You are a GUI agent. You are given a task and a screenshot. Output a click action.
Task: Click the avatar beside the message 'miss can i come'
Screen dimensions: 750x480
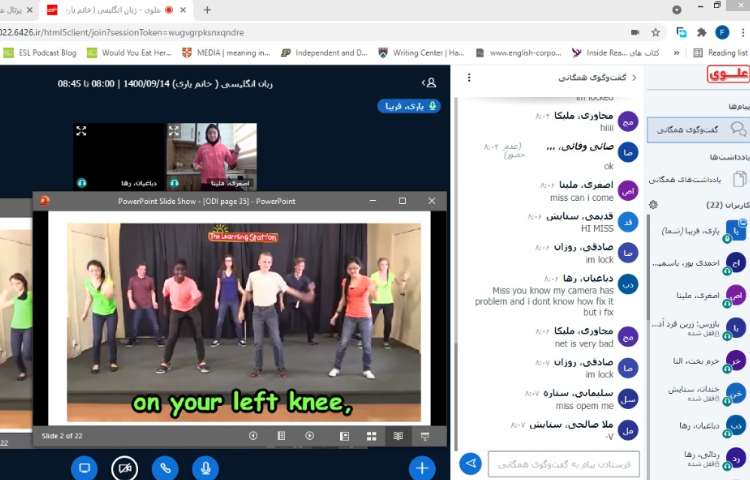628,191
